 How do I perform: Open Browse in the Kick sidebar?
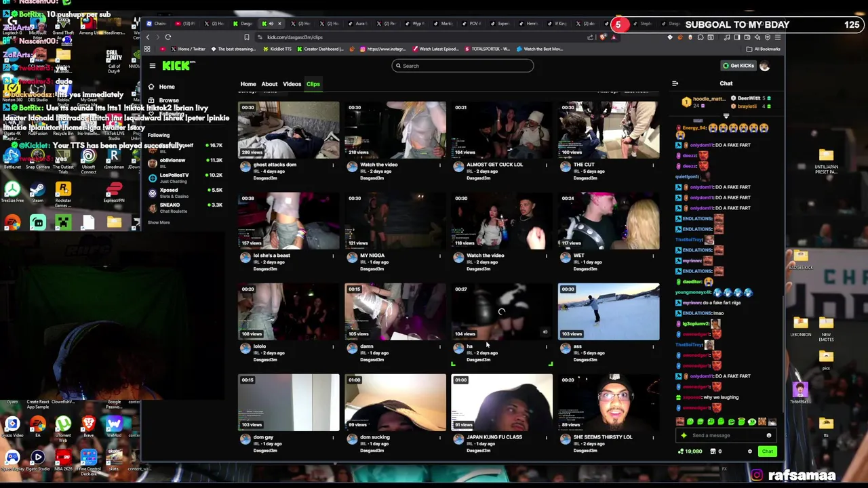pyautogui.click(x=168, y=100)
